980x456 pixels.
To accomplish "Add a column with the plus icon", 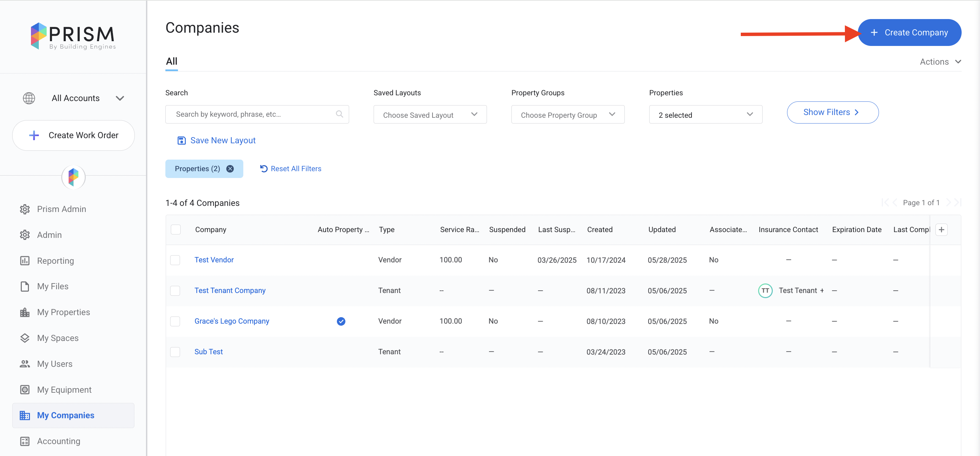I will click(941, 230).
